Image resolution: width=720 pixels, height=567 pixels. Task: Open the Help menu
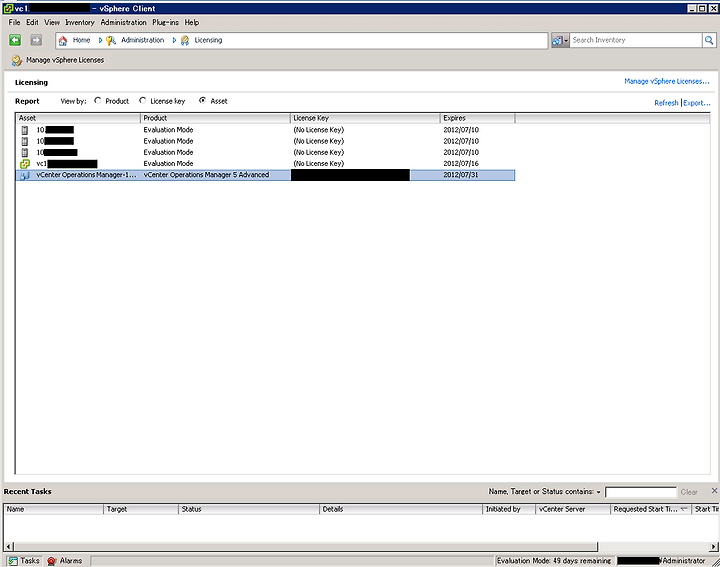(192, 22)
